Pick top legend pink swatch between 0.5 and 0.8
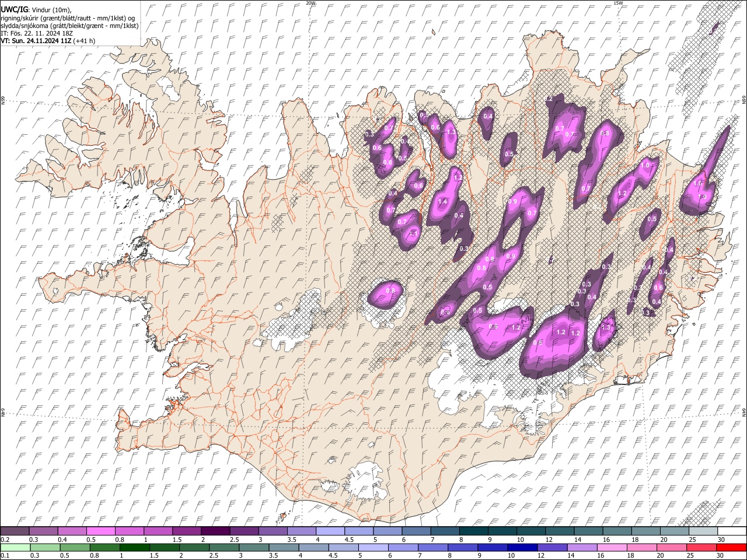Viewport: 747px width, 560px height. tap(100, 531)
